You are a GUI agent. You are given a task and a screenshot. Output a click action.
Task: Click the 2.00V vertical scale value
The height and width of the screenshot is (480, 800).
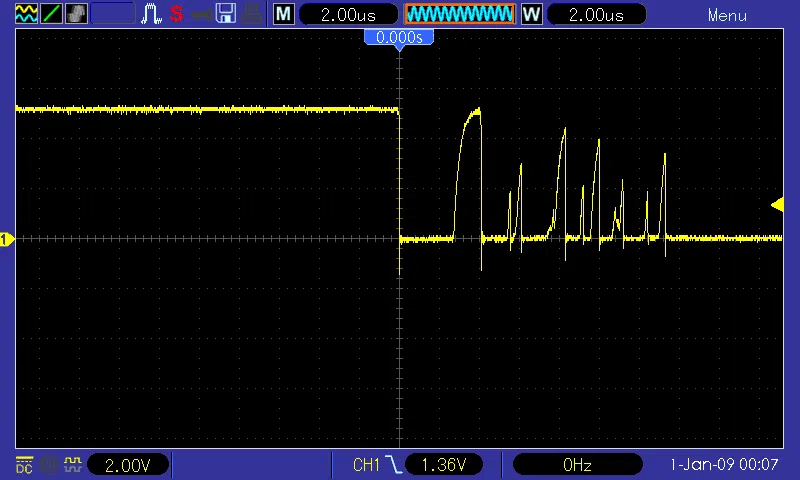(128, 465)
